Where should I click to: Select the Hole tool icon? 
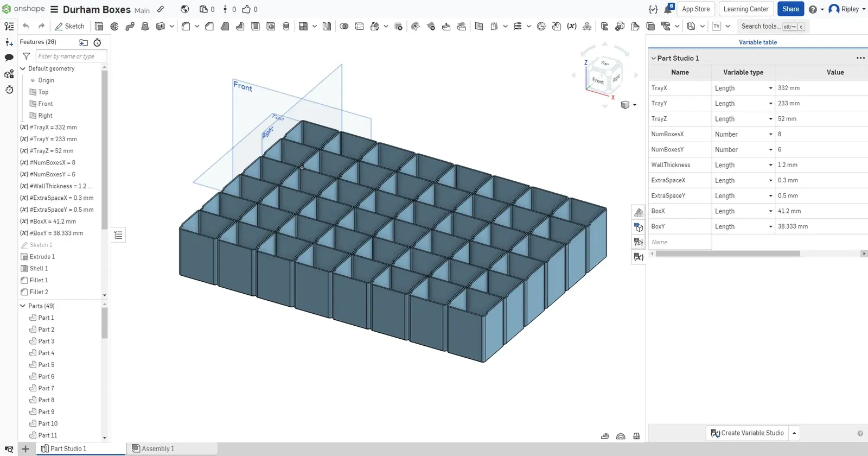click(271, 26)
